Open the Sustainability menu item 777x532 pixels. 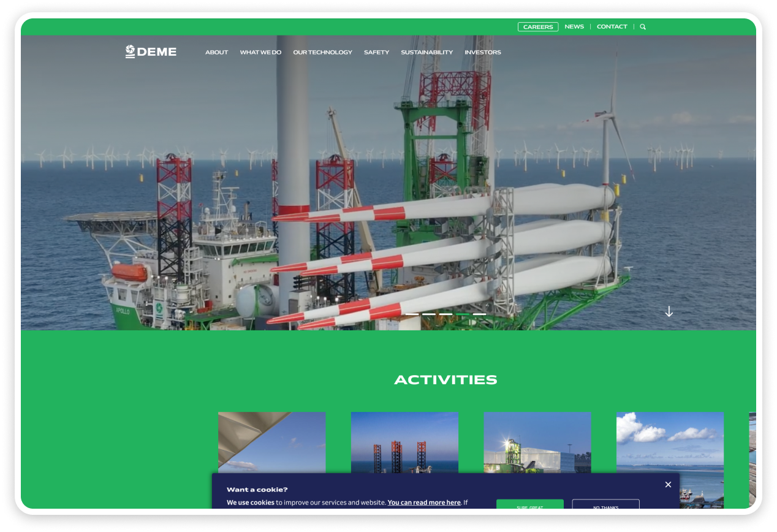[x=426, y=53]
